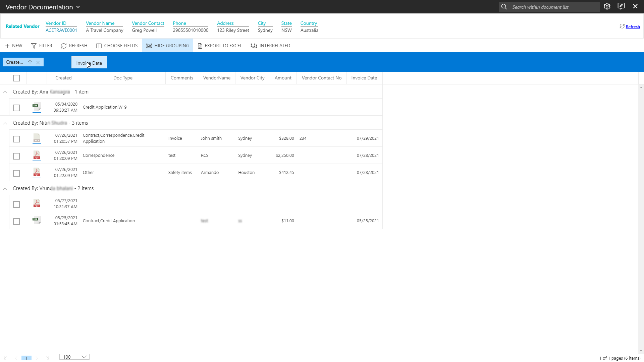Screen dimensions: 644x362
Task: Collapse the Created By Nitin group
Action: pyautogui.click(x=5, y=123)
